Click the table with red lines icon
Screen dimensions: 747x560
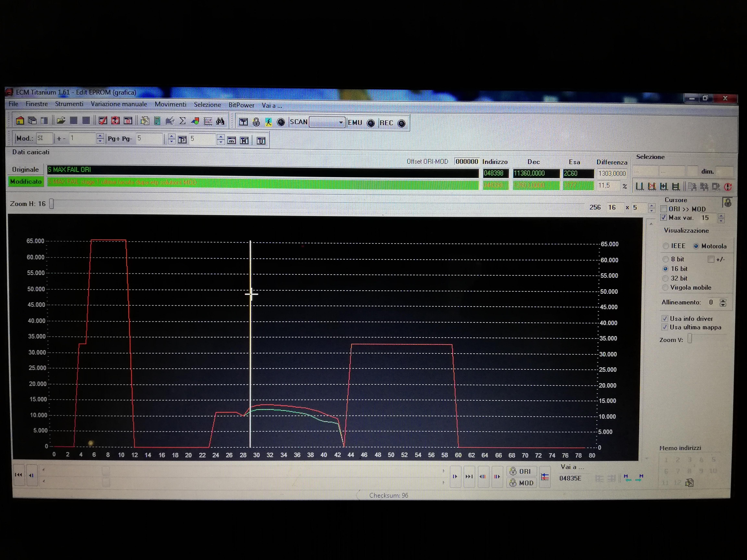[208, 121]
